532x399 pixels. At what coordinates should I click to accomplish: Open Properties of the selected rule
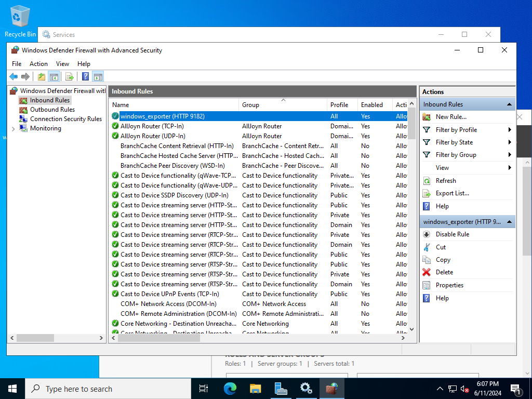click(449, 285)
